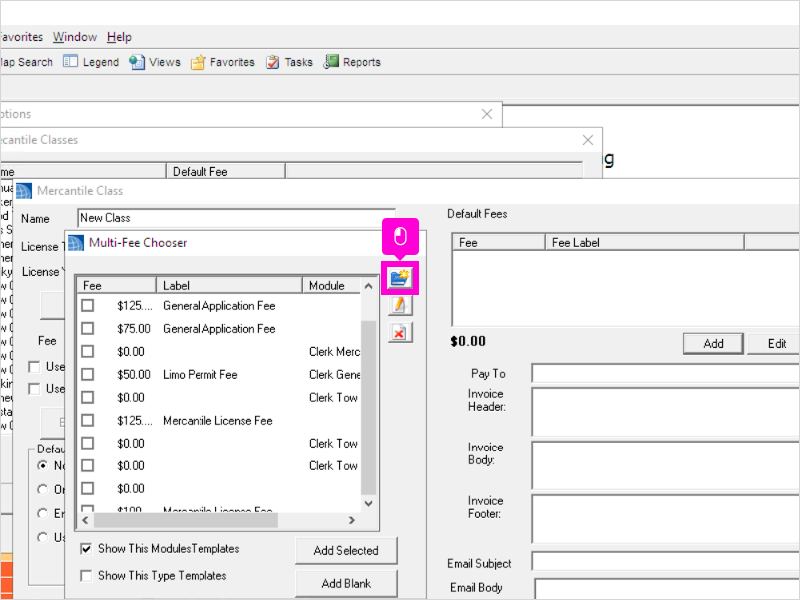Open the Legend toolbar item
Screen dimensions: 800x600
91,62
